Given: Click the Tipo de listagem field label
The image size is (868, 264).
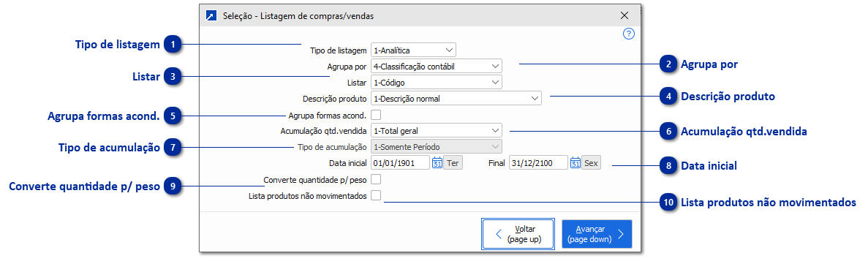Looking at the screenshot, I should pos(338,51).
